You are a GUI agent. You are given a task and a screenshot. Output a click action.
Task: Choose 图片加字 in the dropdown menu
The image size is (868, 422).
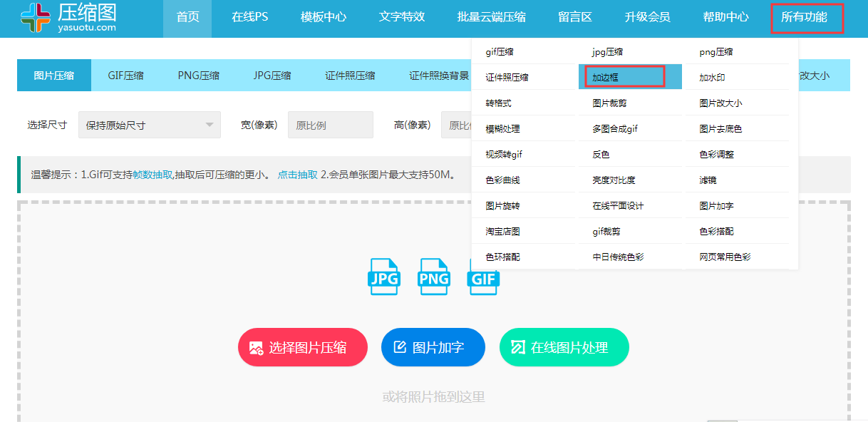[x=717, y=206]
